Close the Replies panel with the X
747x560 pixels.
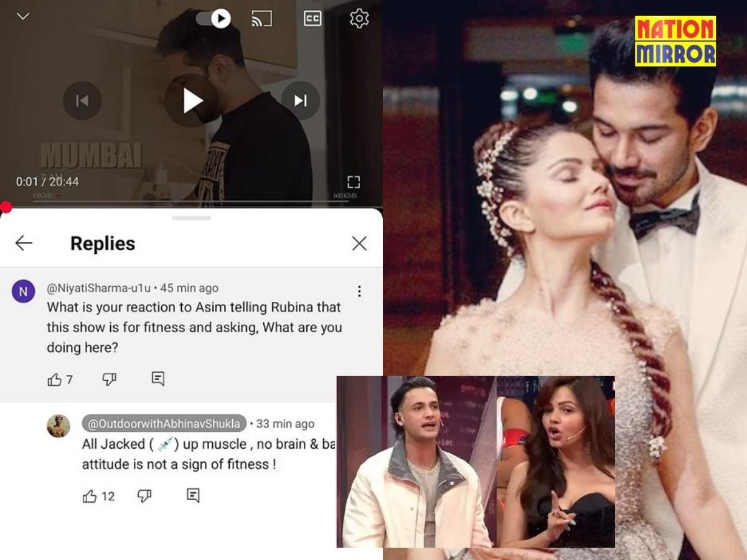(359, 243)
